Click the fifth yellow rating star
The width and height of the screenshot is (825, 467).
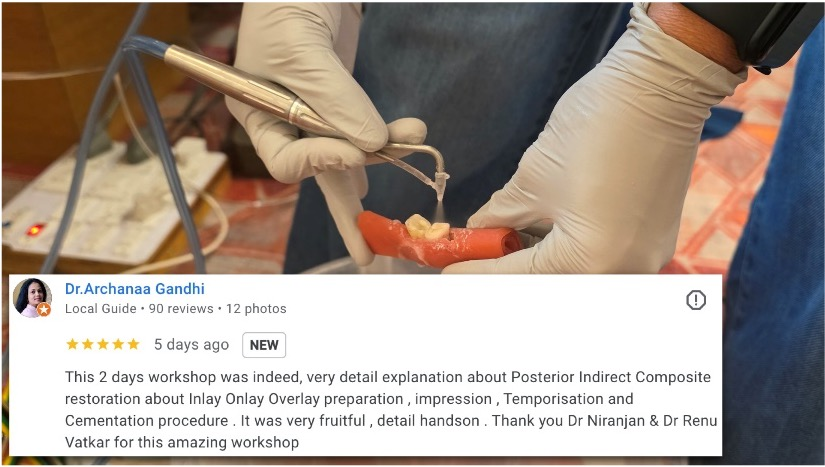[x=133, y=344]
